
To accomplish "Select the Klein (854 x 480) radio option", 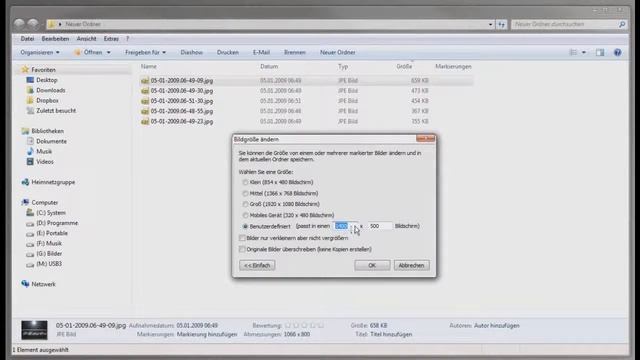I will click(245, 182).
